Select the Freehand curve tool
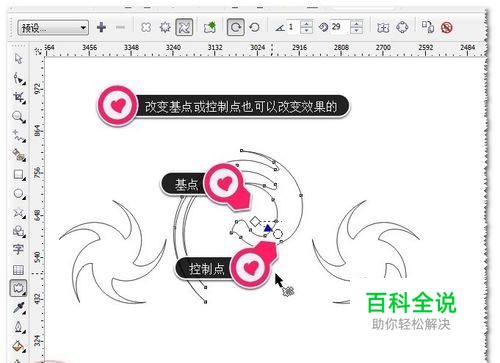Image resolution: width=500 pixels, height=363 pixels. (x=19, y=136)
